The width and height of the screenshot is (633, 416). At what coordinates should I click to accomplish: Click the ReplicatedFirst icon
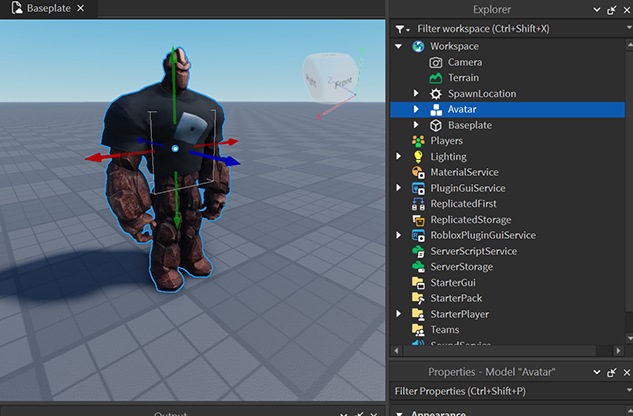pos(418,204)
